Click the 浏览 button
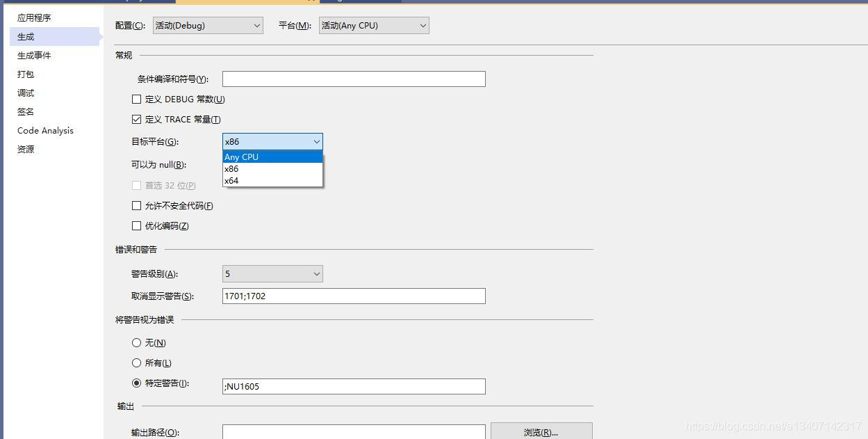Screen dimensions: 868x439 [541, 431]
